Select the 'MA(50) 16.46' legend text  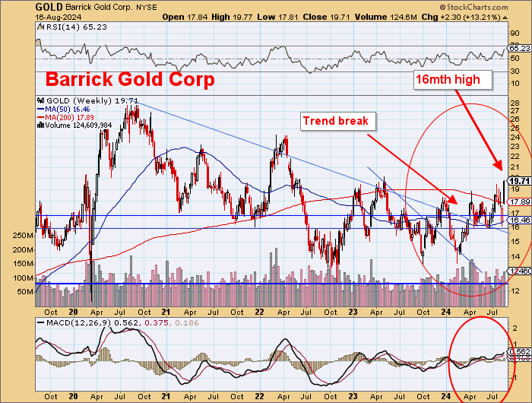pos(68,109)
